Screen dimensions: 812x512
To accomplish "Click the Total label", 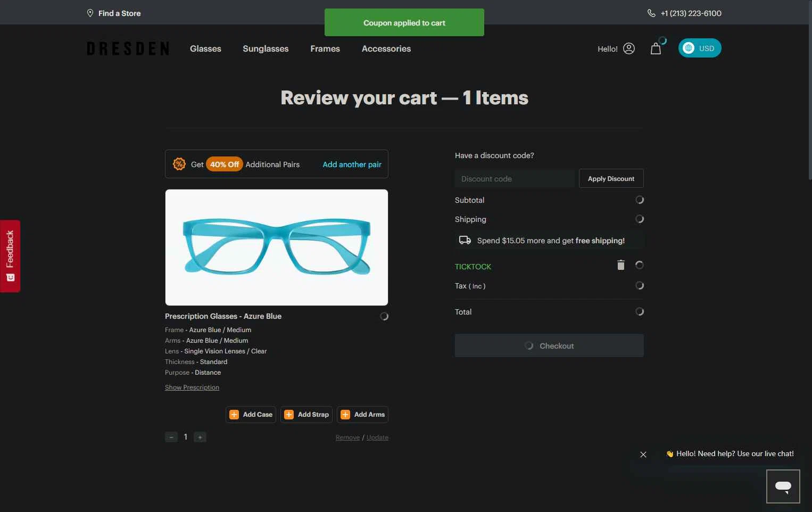I will [463, 312].
